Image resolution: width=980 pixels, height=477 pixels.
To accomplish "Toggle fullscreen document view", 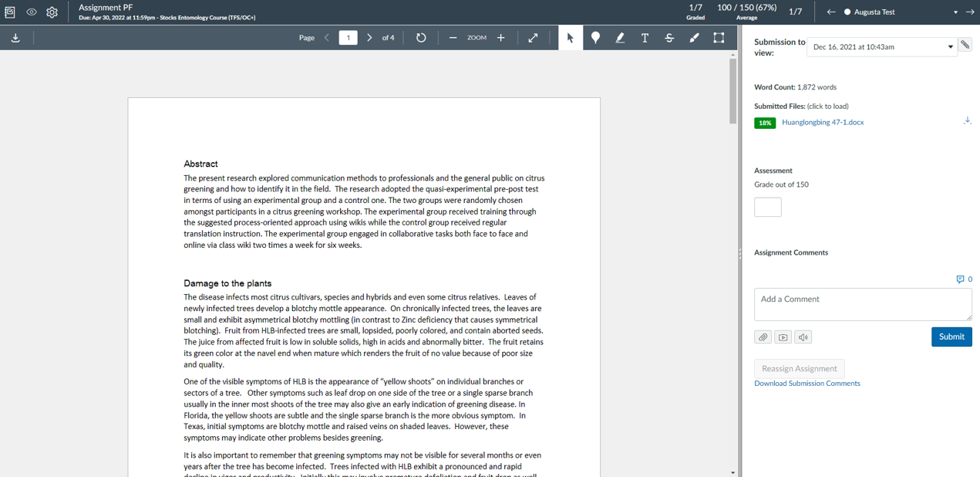I will [533, 38].
